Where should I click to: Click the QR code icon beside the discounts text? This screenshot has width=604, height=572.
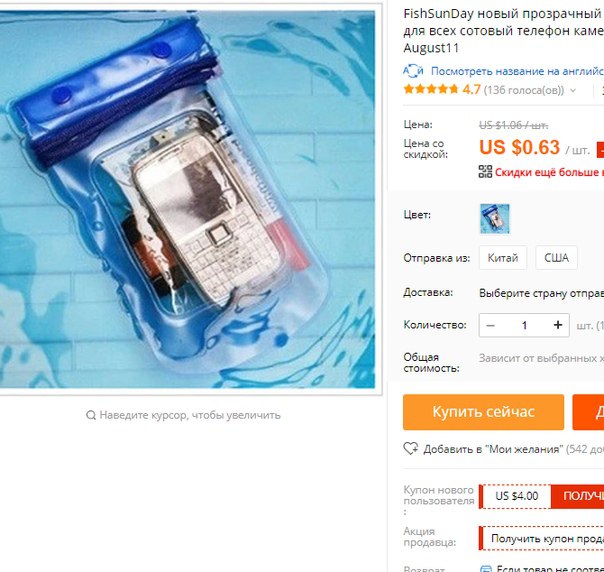[485, 172]
